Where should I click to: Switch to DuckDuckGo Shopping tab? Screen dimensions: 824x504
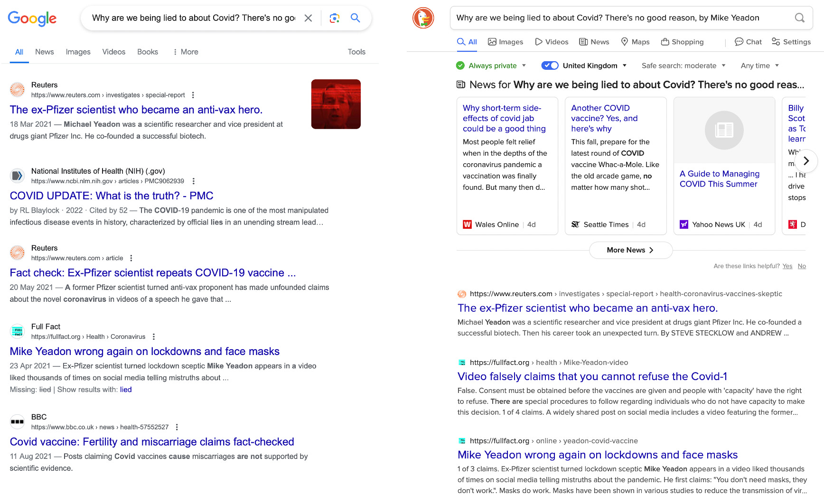pos(682,42)
